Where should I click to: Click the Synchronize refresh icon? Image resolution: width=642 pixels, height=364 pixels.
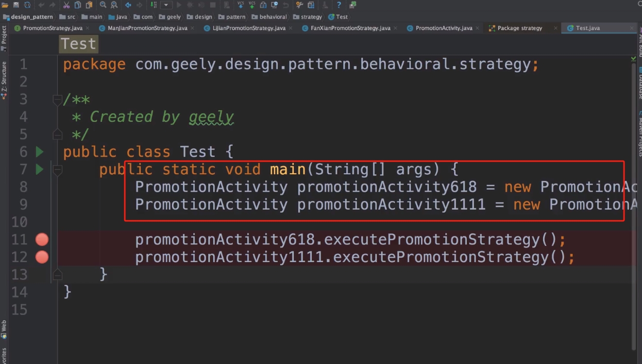pos(27,5)
